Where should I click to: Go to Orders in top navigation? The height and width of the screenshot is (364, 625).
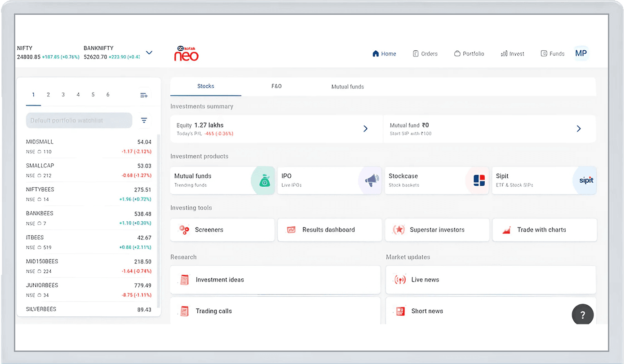(425, 54)
